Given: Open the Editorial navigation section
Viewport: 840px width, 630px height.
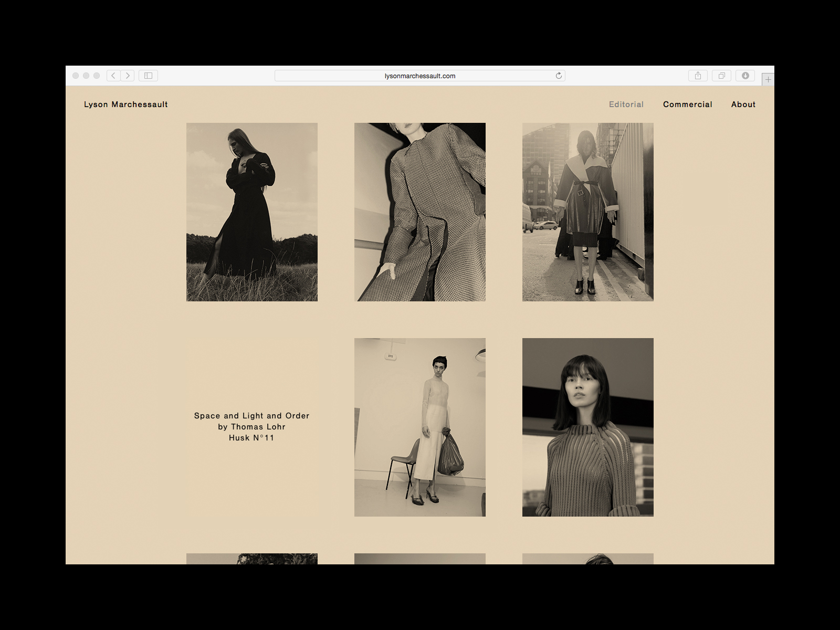Looking at the screenshot, I should [626, 104].
